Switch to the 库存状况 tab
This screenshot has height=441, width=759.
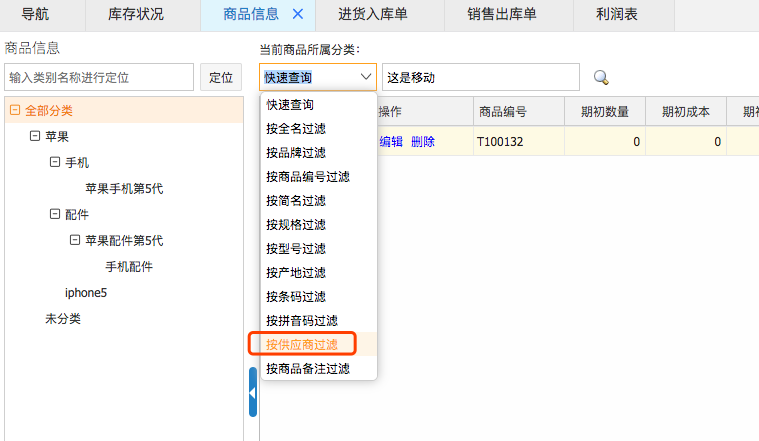135,14
